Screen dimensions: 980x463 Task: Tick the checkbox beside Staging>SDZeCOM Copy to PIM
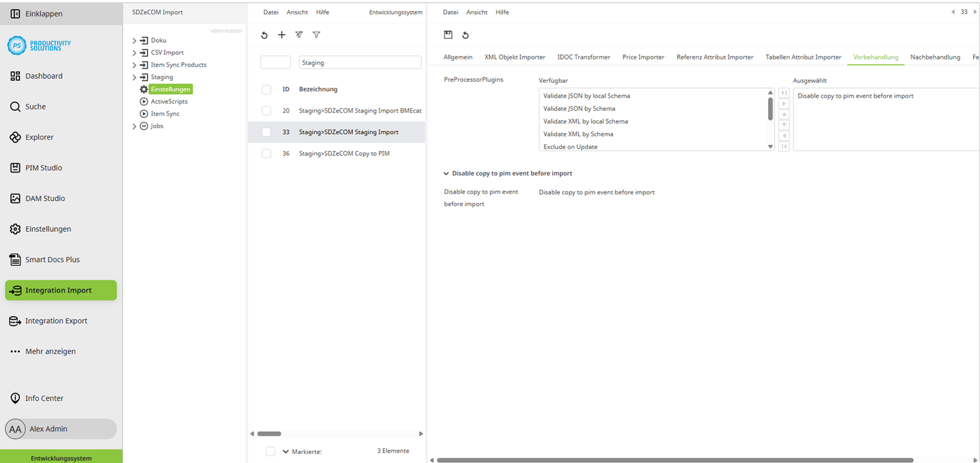(x=266, y=153)
